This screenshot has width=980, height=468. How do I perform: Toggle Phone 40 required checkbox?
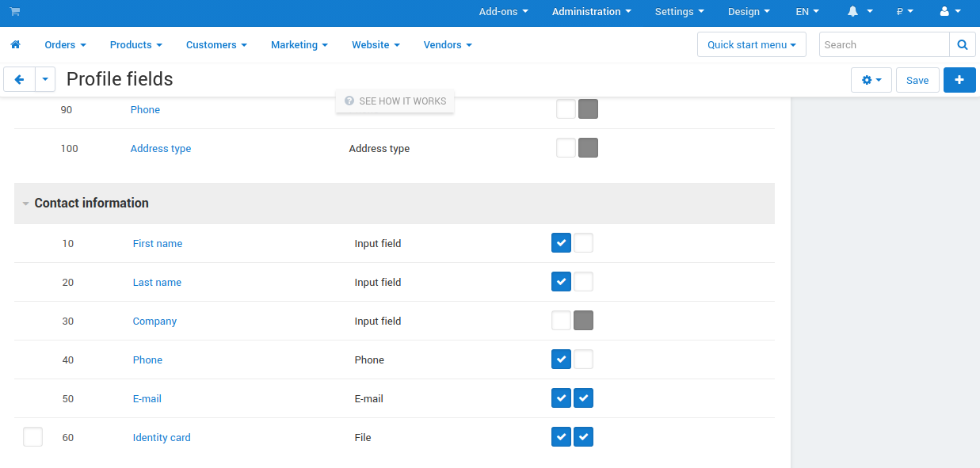[x=583, y=360]
